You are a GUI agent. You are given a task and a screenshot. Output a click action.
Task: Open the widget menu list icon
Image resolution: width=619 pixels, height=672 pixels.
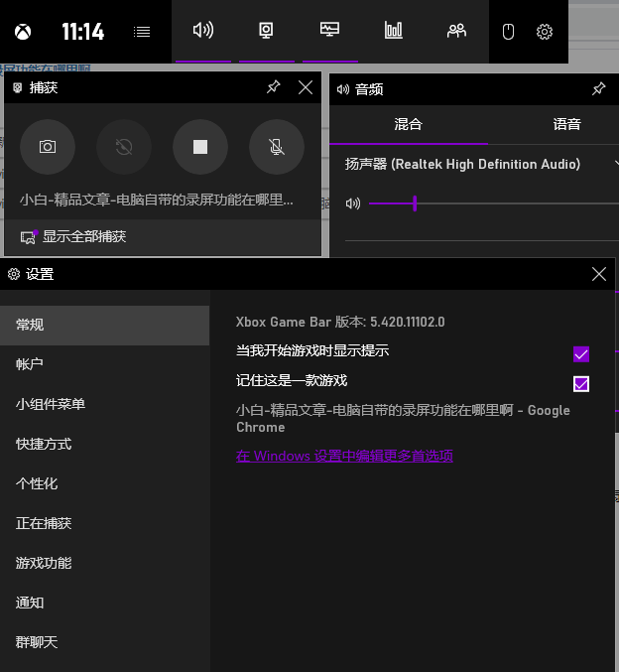tap(142, 32)
